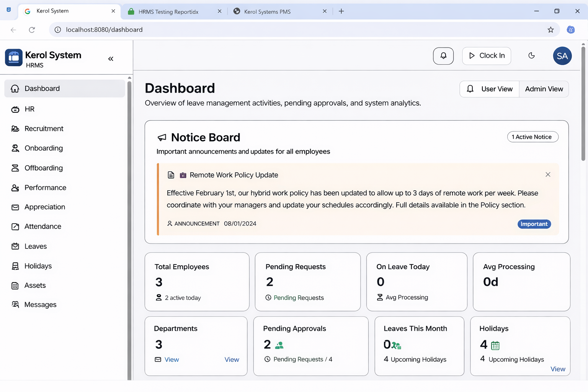588x392 pixels.
Task: Click the Attendance icon in sidebar
Action: click(x=15, y=227)
